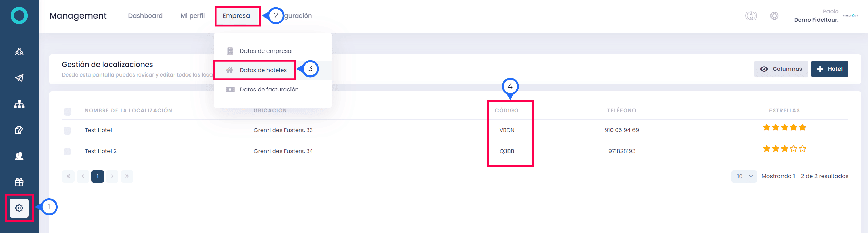Screen dimensions: 868x233
Task: Open the organization hierarchy sidebar icon
Action: point(19,104)
